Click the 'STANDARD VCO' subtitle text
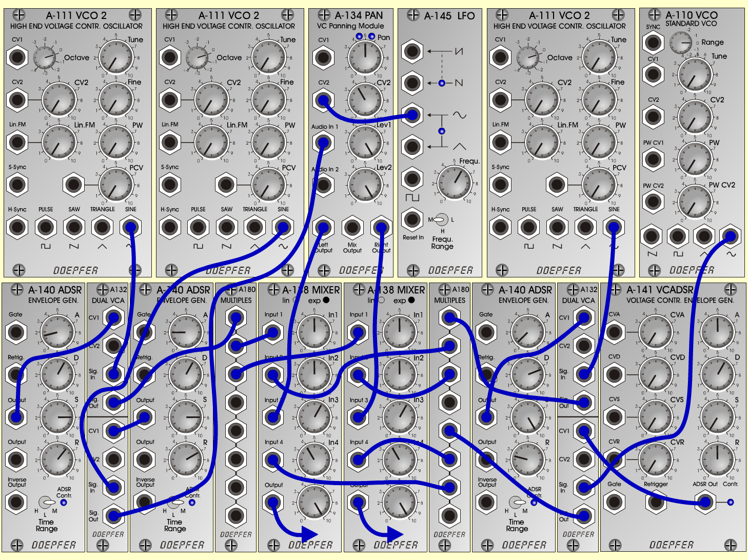The image size is (748, 560). coord(691,24)
